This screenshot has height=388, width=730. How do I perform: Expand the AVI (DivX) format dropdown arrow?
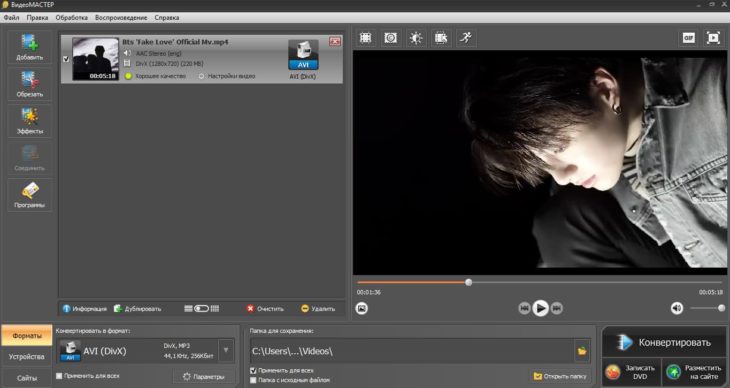click(x=226, y=351)
